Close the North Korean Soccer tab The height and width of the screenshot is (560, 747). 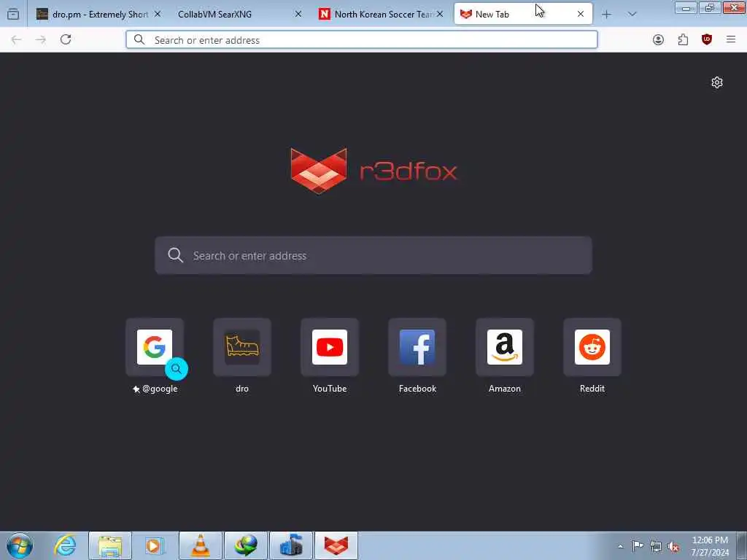point(439,14)
